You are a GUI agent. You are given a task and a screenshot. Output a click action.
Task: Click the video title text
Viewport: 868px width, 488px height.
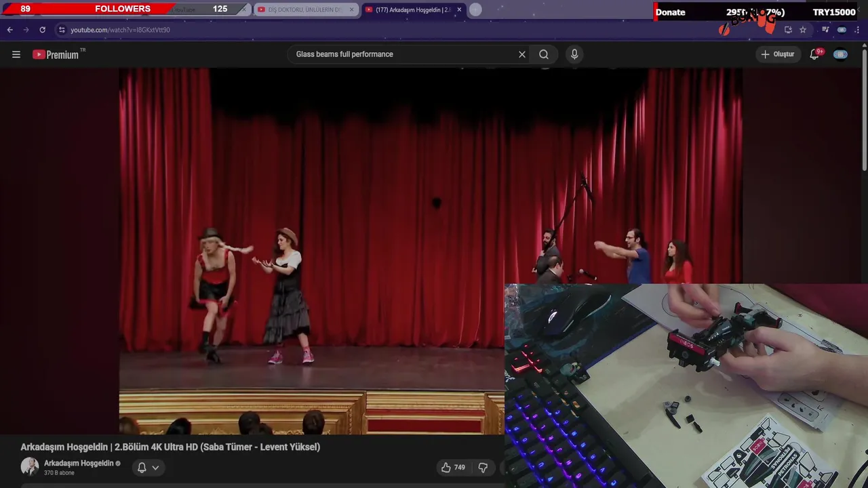coord(170,447)
